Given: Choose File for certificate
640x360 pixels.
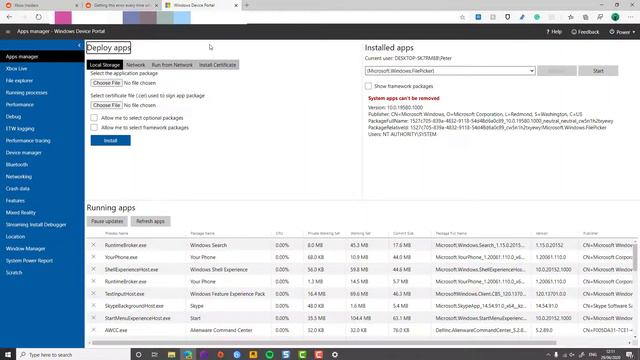Looking at the screenshot, I should pyautogui.click(x=106, y=105).
